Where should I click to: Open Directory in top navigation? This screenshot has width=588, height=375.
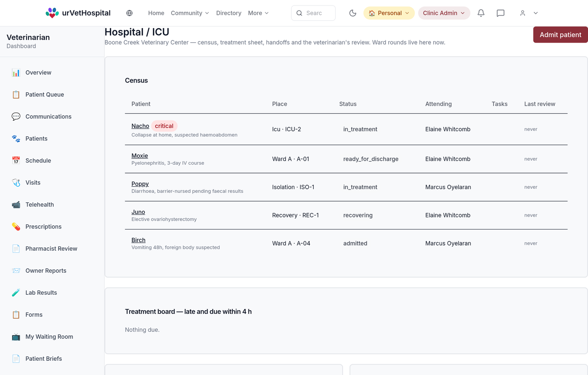coord(229,13)
